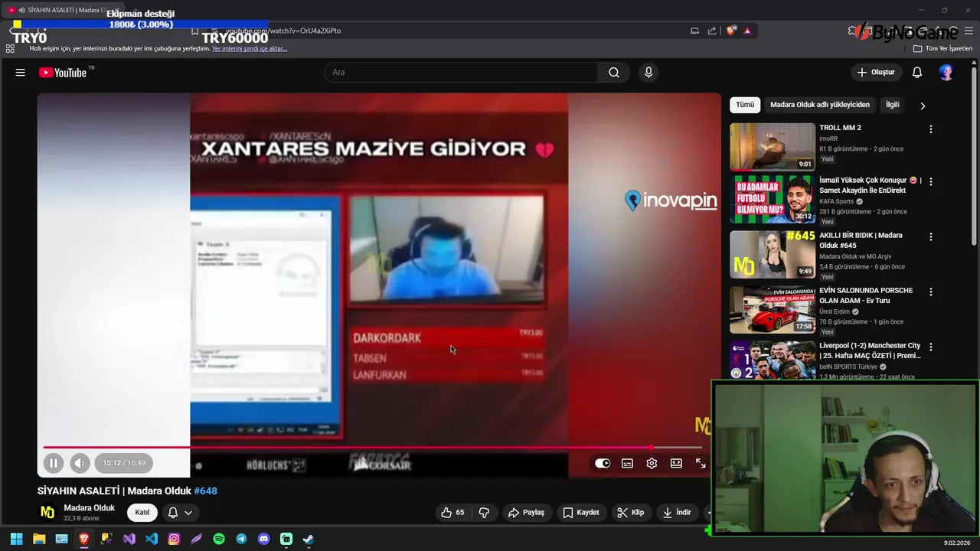
Task: Open TROLL MM 2 video thumbnail
Action: pyautogui.click(x=773, y=146)
